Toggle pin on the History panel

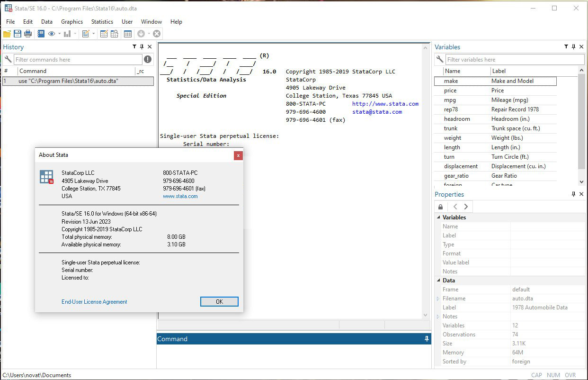pyautogui.click(x=142, y=47)
